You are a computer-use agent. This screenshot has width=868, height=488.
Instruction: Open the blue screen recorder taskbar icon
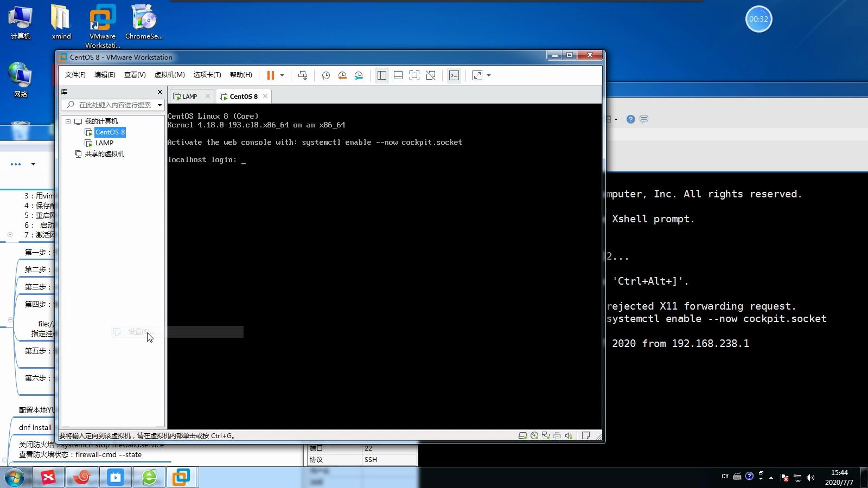116,477
